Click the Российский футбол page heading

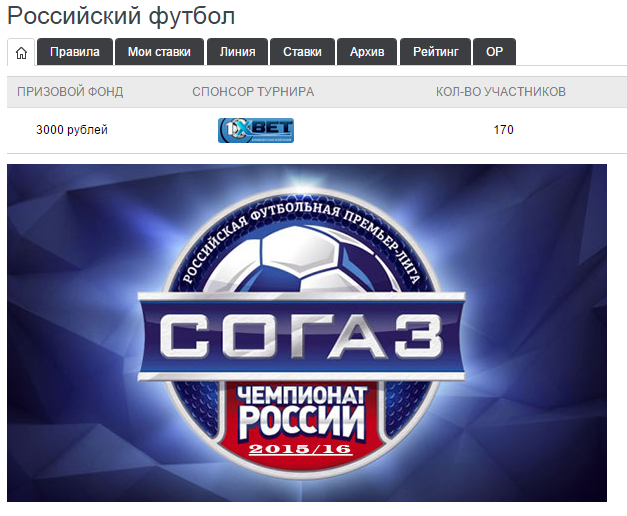point(121,16)
